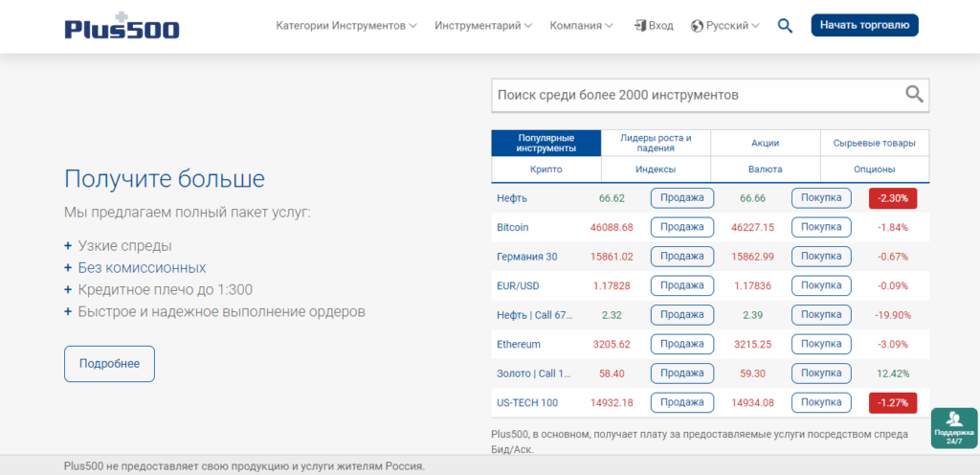Click Германия 30 sell price 15861.02
The image size is (980, 475).
click(612, 257)
